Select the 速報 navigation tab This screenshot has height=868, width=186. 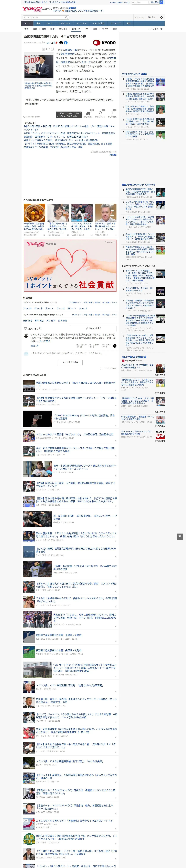(38, 24)
